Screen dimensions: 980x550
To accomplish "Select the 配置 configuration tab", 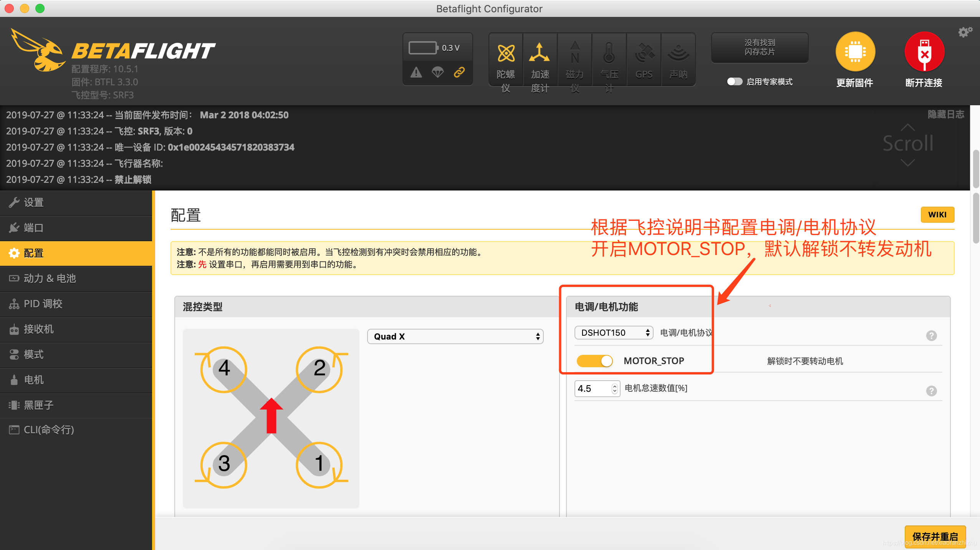I will point(76,253).
